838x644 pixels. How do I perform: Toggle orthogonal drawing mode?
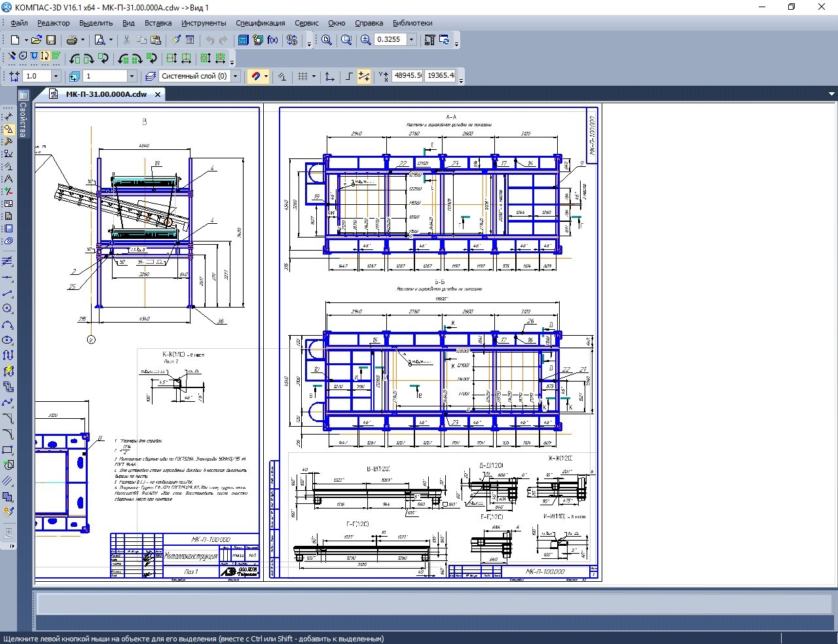[x=350, y=77]
